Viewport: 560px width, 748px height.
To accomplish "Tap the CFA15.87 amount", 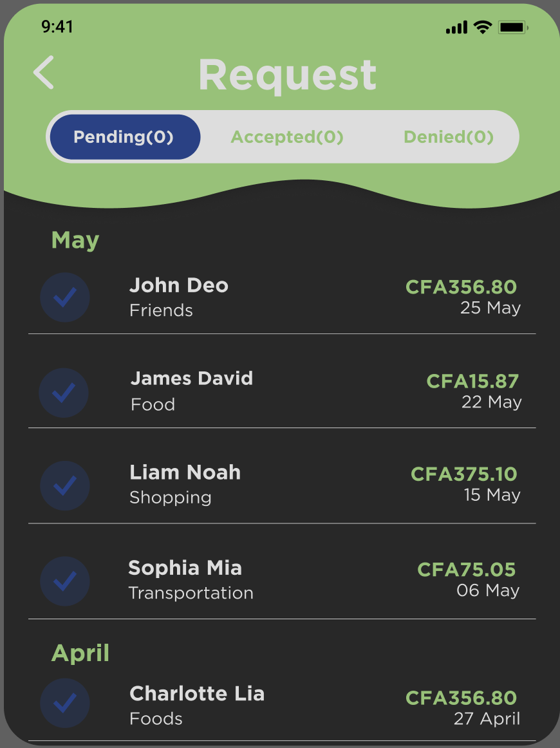I will pos(472,381).
